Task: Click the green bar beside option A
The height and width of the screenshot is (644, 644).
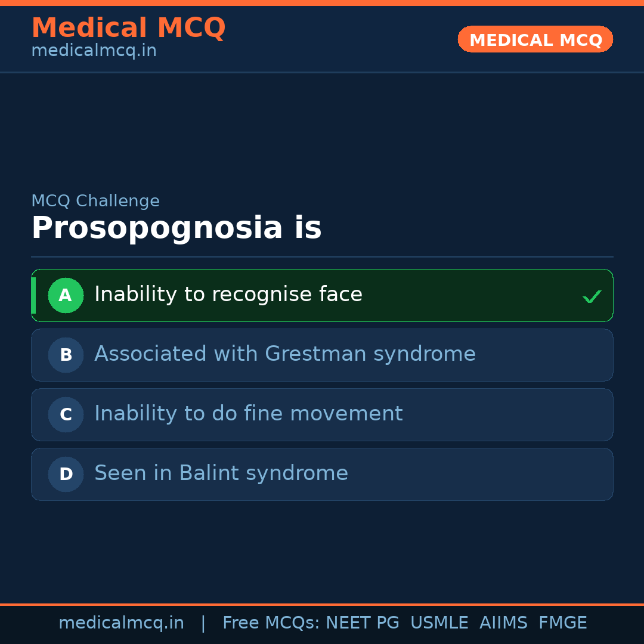Action: point(33,295)
